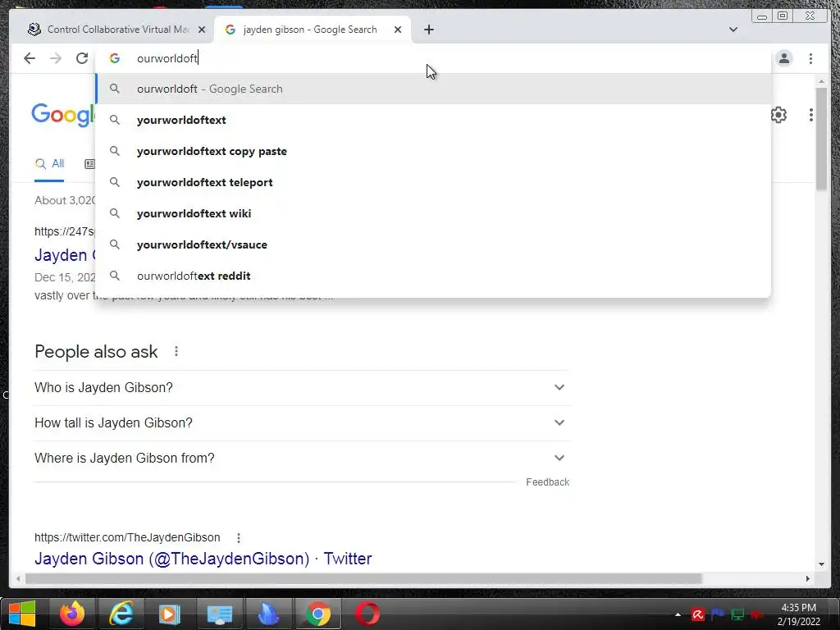Select 'yourworldoftext teleport' suggestion
840x630 pixels.
coord(433,182)
